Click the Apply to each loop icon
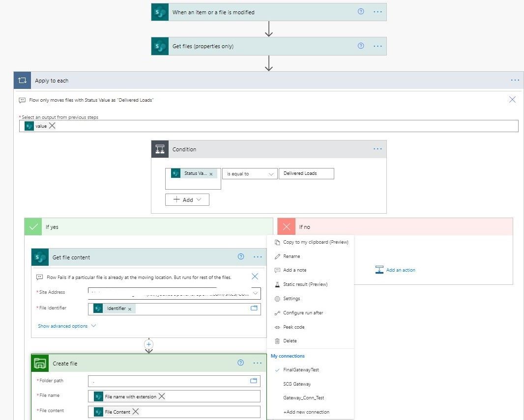This screenshot has height=420, width=524. coord(22,80)
